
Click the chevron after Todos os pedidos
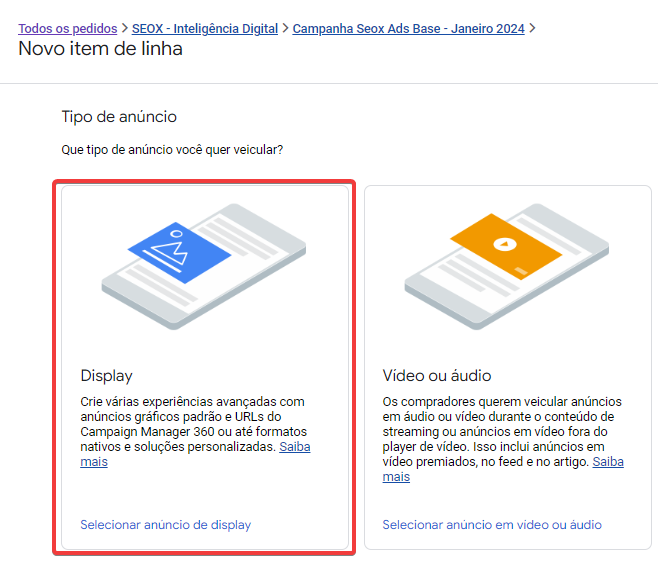tap(125, 28)
